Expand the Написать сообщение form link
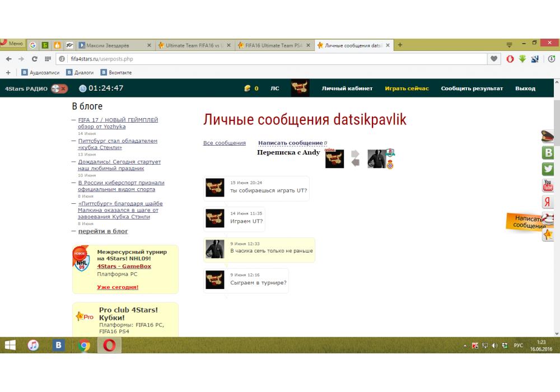The height and width of the screenshot is (392, 560). coord(290,143)
